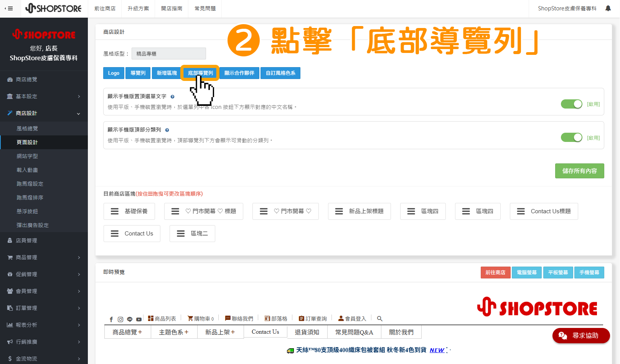This screenshot has width=620, height=364.
Task: Click the 底部導覽列 button
Action: click(x=200, y=73)
